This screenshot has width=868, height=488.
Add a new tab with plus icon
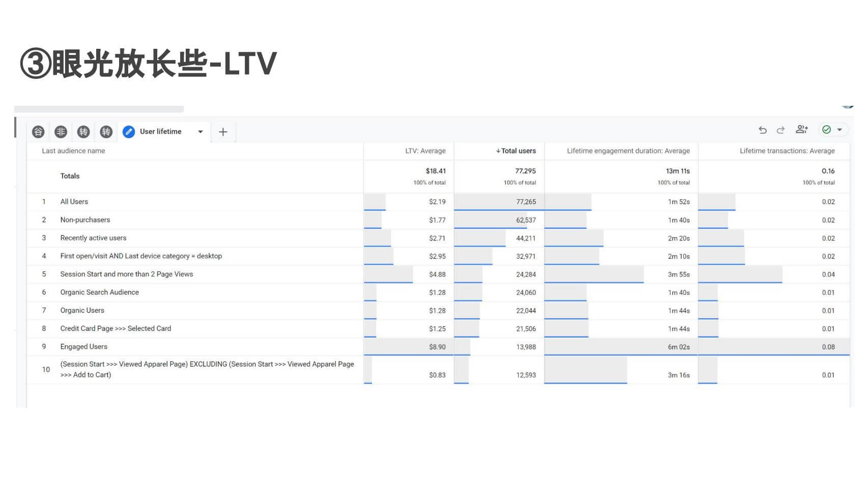223,132
